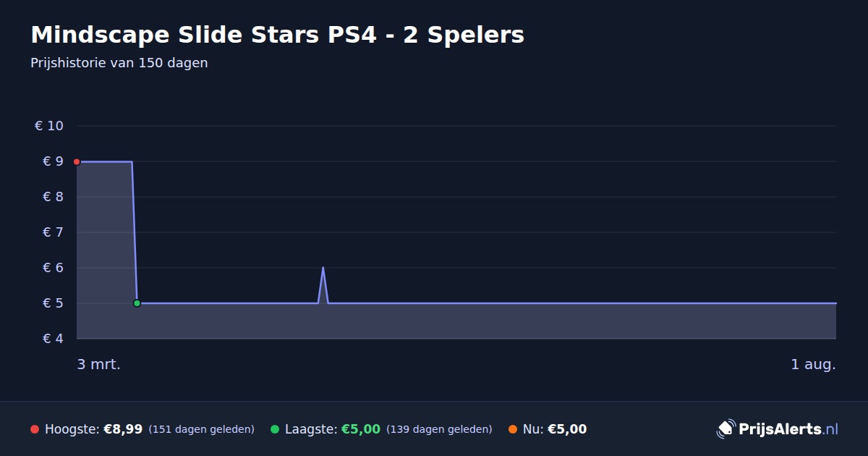The height and width of the screenshot is (456, 868).
Task: Click the title Mindscape Slide Stars PS4
Action: [277, 35]
